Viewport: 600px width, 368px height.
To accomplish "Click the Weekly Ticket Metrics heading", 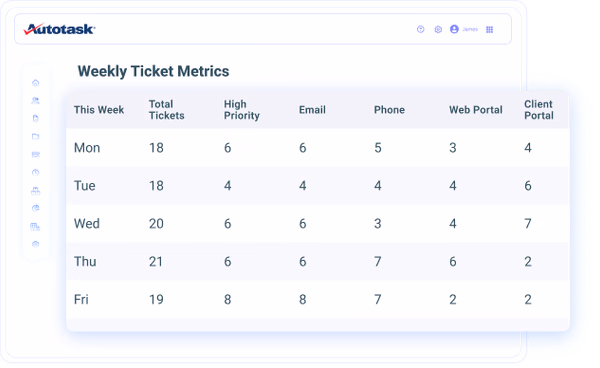I will [x=153, y=71].
